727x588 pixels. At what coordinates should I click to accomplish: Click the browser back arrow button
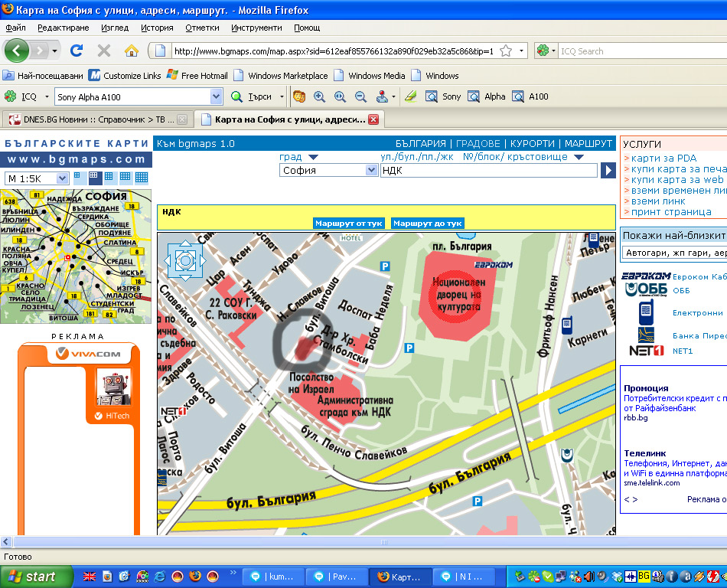[x=18, y=51]
